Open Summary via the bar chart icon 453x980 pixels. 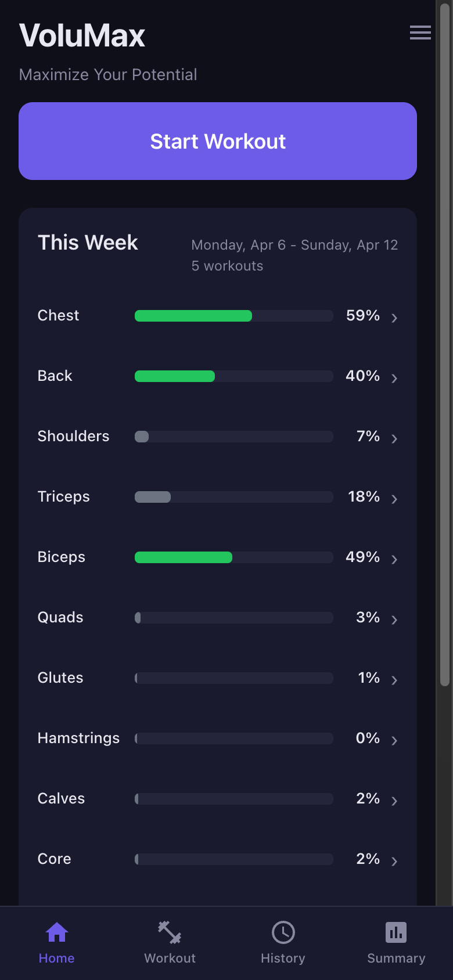tap(396, 933)
